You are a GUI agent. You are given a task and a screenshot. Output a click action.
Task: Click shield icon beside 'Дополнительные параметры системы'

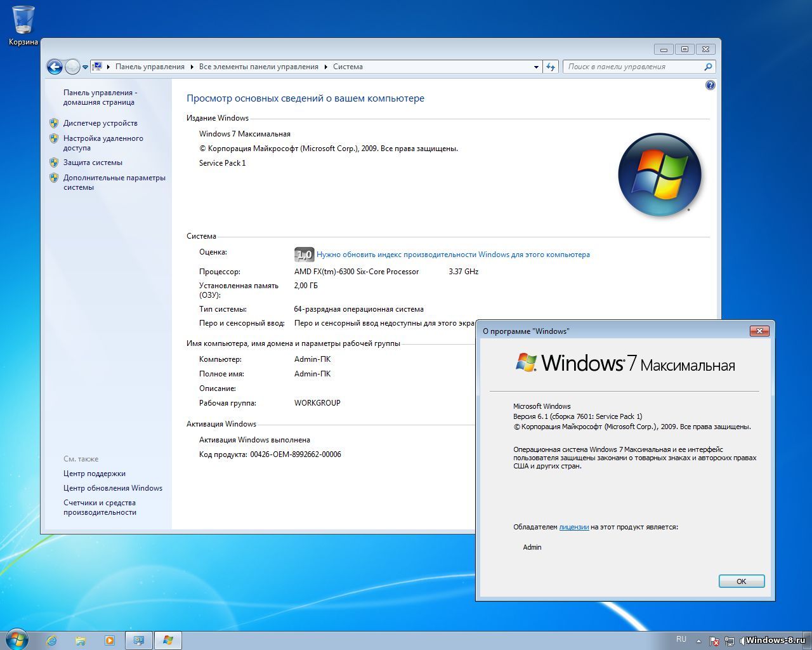tap(54, 178)
